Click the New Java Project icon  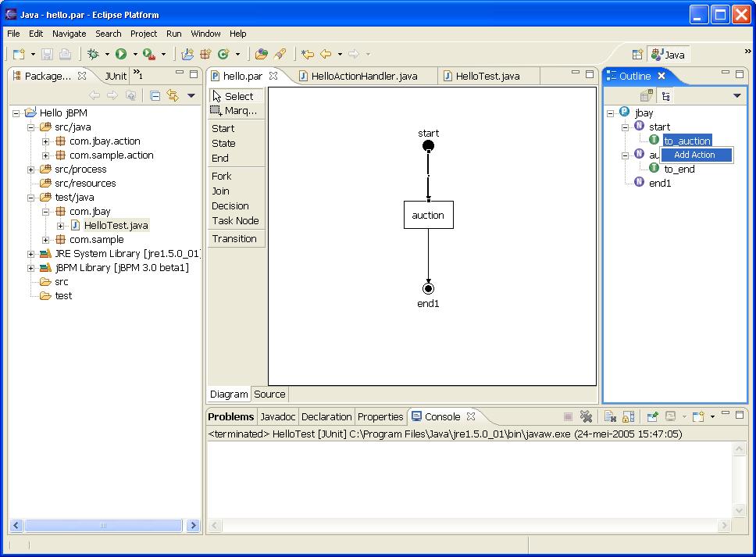click(x=187, y=54)
